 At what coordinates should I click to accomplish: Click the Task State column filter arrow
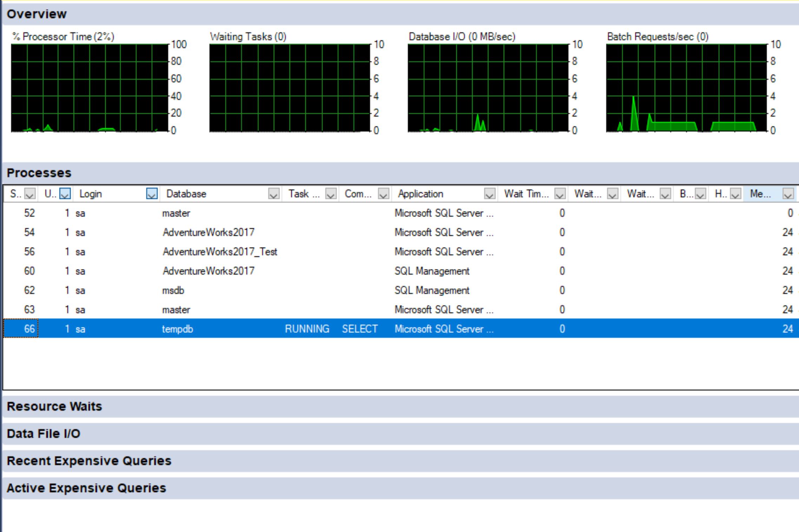[x=331, y=194]
